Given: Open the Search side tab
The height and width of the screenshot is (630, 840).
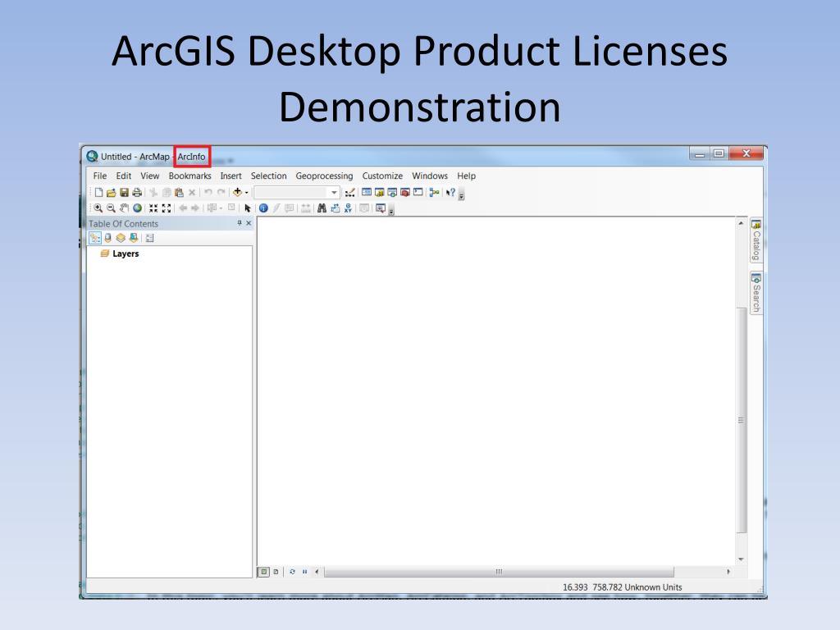Looking at the screenshot, I should tap(756, 293).
